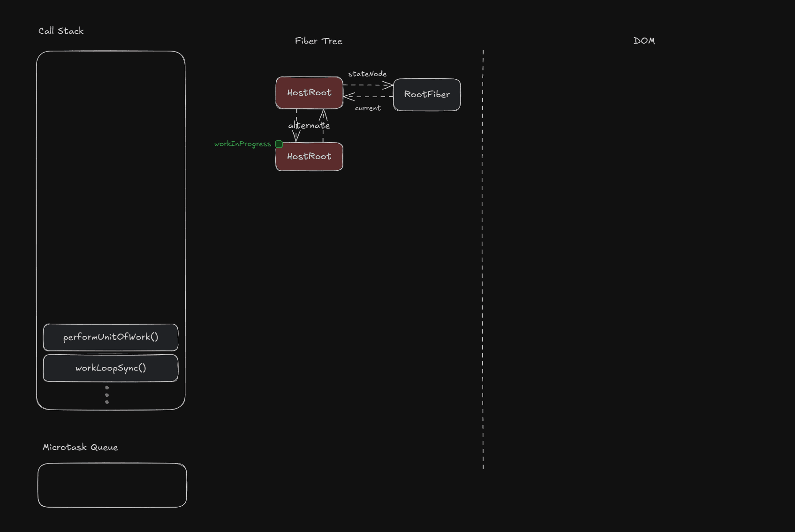795x532 pixels.
Task: Select the stateNode label text
Action: [x=367, y=74]
